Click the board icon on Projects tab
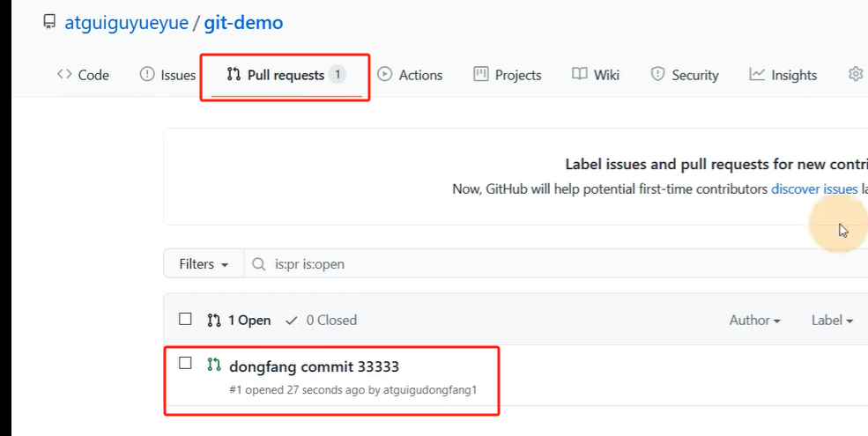 pyautogui.click(x=481, y=74)
